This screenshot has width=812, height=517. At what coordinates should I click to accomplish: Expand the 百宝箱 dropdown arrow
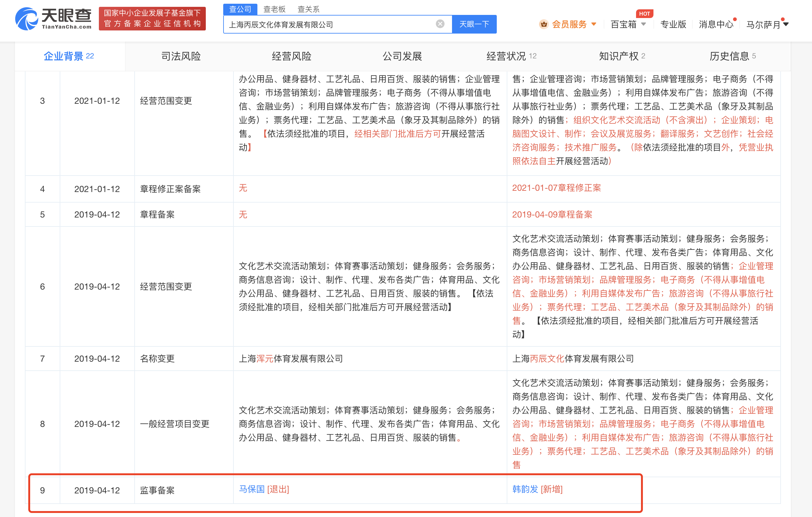click(x=644, y=24)
